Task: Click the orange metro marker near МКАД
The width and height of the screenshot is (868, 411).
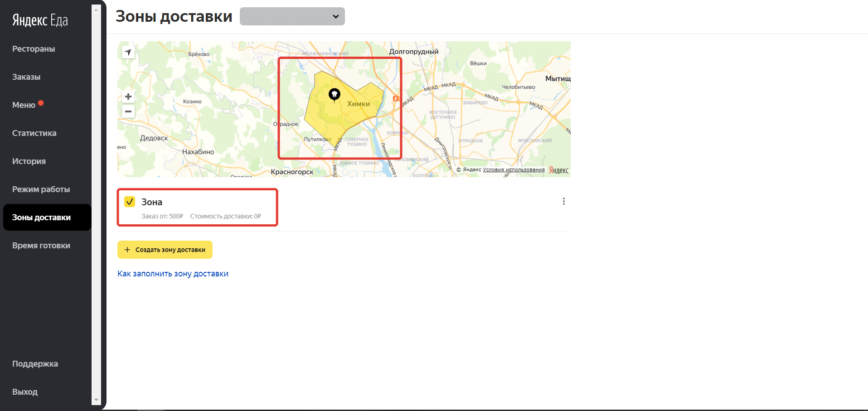Action: click(395, 98)
